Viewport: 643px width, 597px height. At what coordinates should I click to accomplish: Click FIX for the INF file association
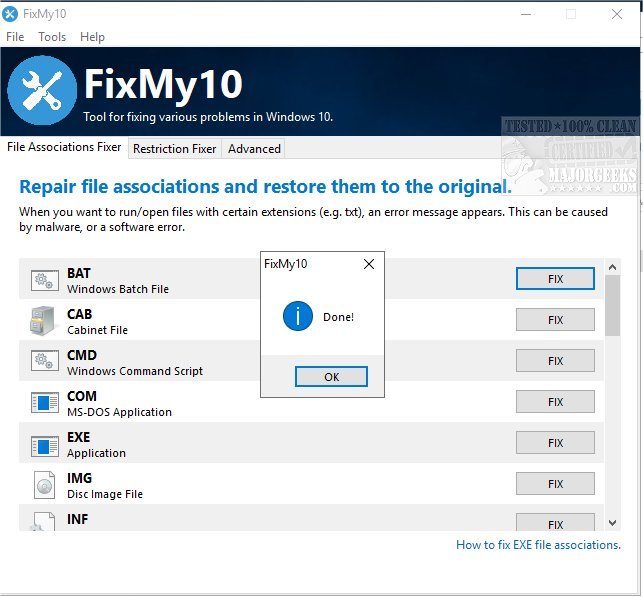pos(555,522)
